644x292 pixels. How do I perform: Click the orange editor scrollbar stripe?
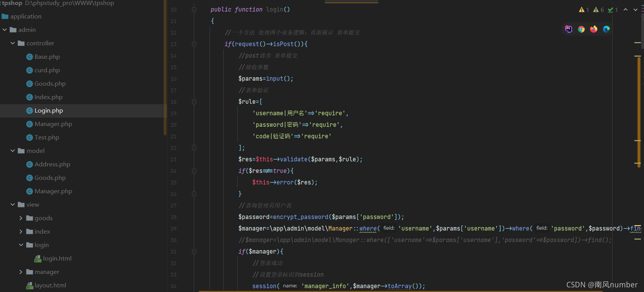coord(639,112)
